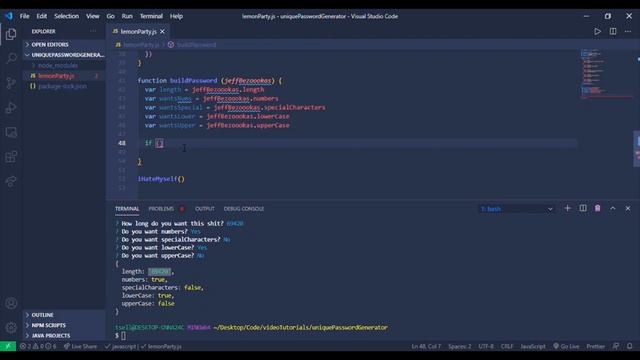Switch to the Debug Console tab

[244, 209]
